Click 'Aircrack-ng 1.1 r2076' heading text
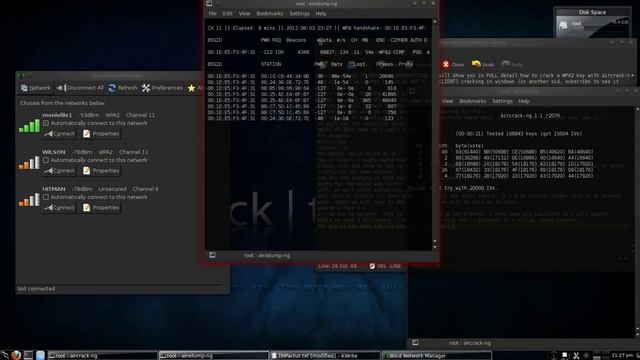This screenshot has height=360, width=640. [x=530, y=116]
